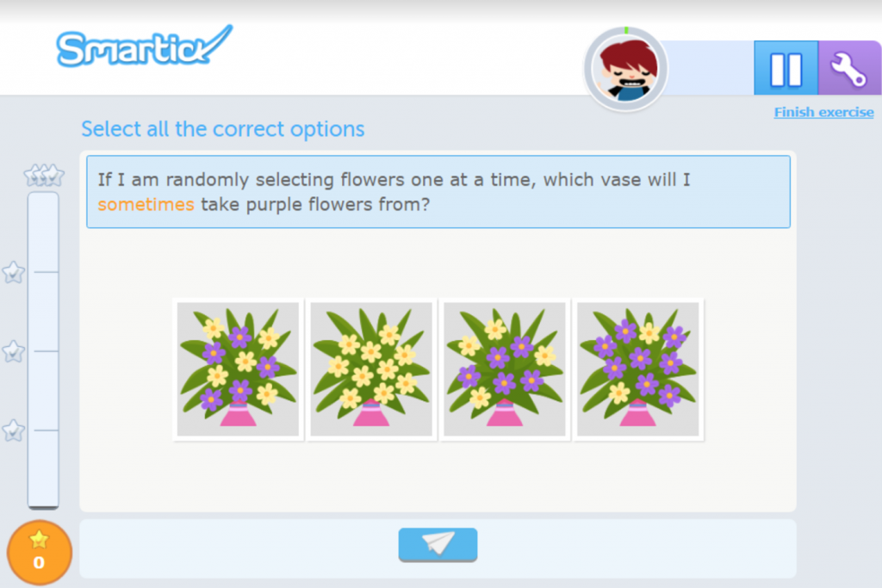Viewport: 882px width, 588px height.
Task: Pause the exercise session
Action: tap(786, 68)
